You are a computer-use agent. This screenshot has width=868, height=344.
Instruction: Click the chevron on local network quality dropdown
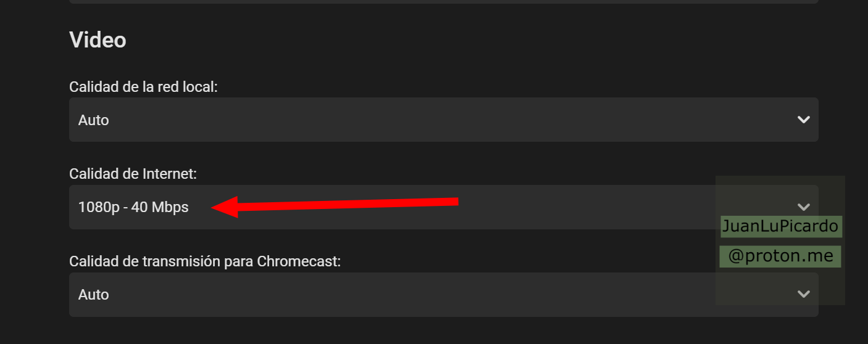[x=803, y=120]
